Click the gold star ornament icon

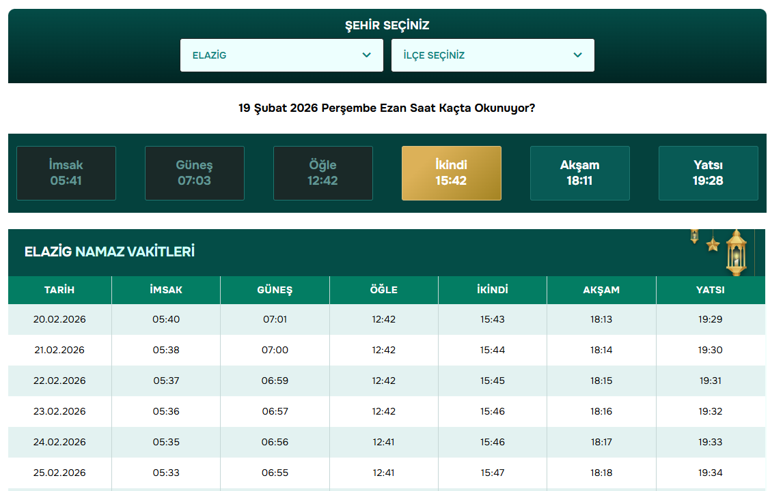point(713,244)
